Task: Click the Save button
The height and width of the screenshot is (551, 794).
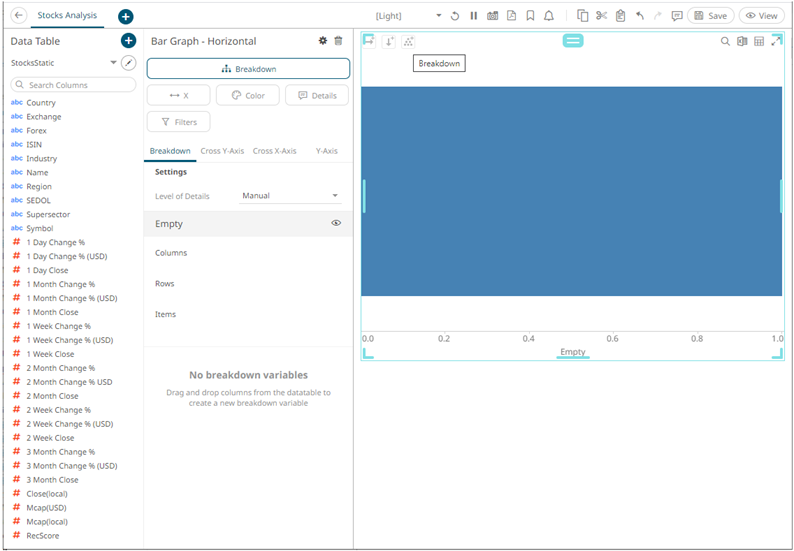Action: [710, 16]
